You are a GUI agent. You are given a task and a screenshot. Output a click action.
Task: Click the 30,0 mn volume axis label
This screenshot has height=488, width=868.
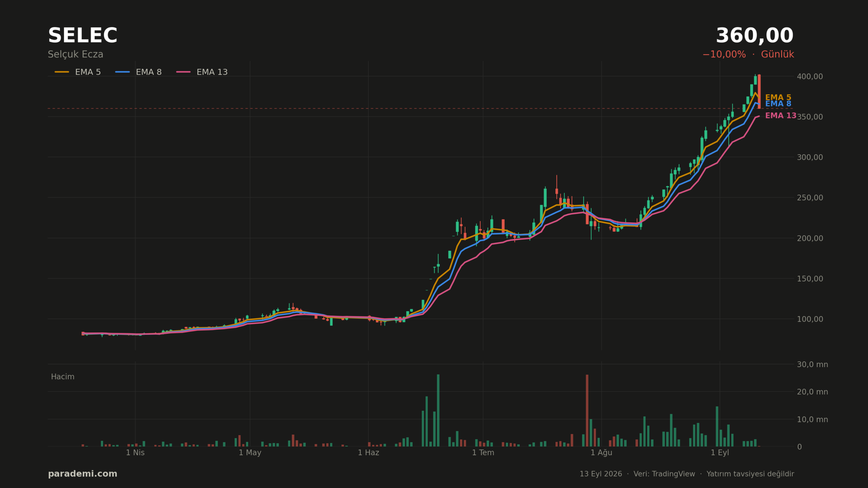pyautogui.click(x=812, y=364)
